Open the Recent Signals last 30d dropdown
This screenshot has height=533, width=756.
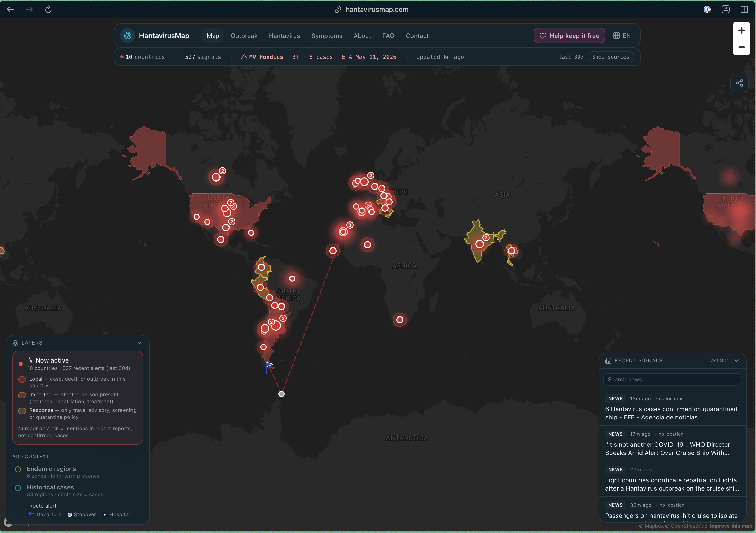pos(724,361)
